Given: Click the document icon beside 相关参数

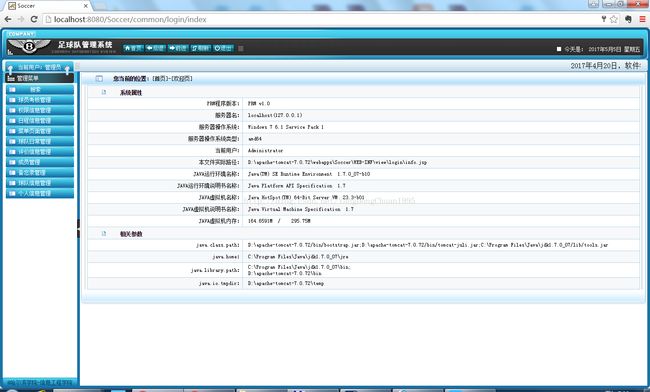Looking at the screenshot, I should click(x=104, y=234).
